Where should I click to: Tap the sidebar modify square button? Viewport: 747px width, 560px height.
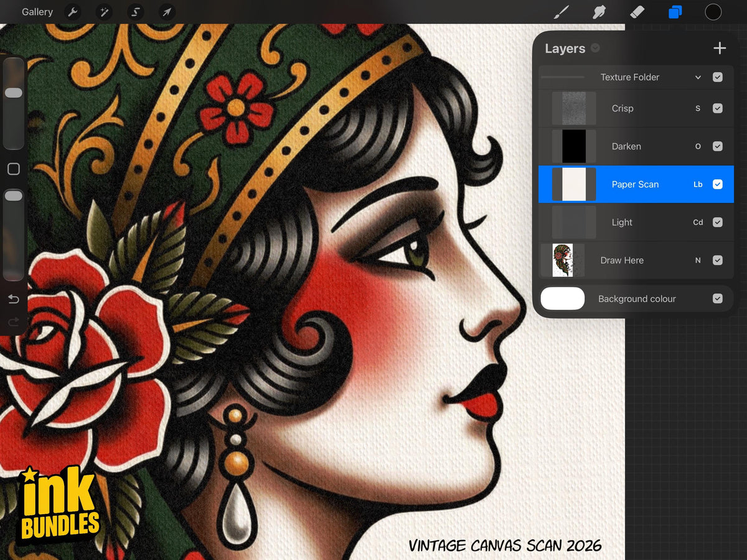pyautogui.click(x=14, y=169)
